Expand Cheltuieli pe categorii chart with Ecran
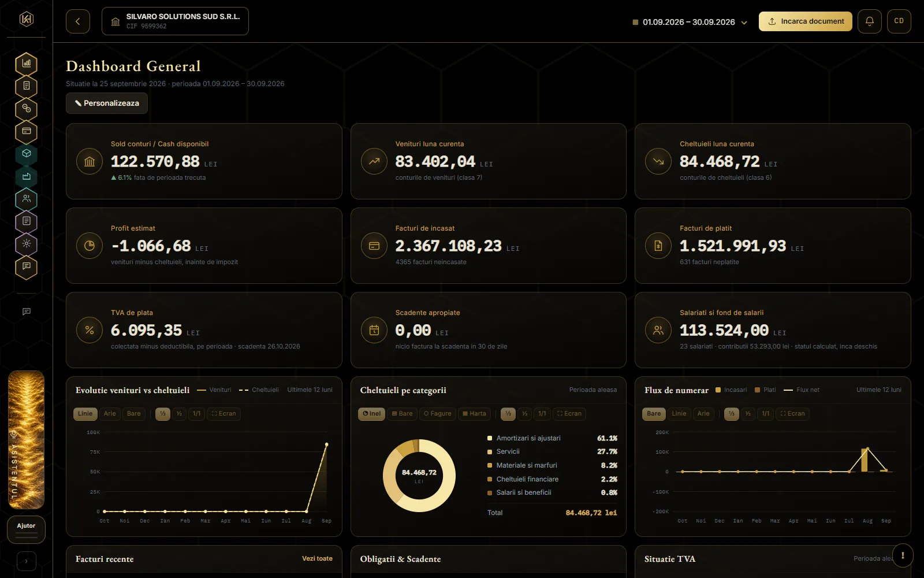 pyautogui.click(x=569, y=414)
